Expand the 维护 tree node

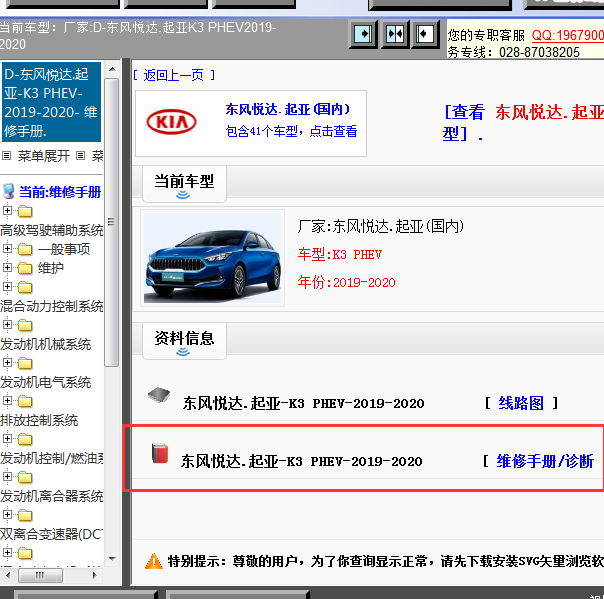(x=7, y=268)
